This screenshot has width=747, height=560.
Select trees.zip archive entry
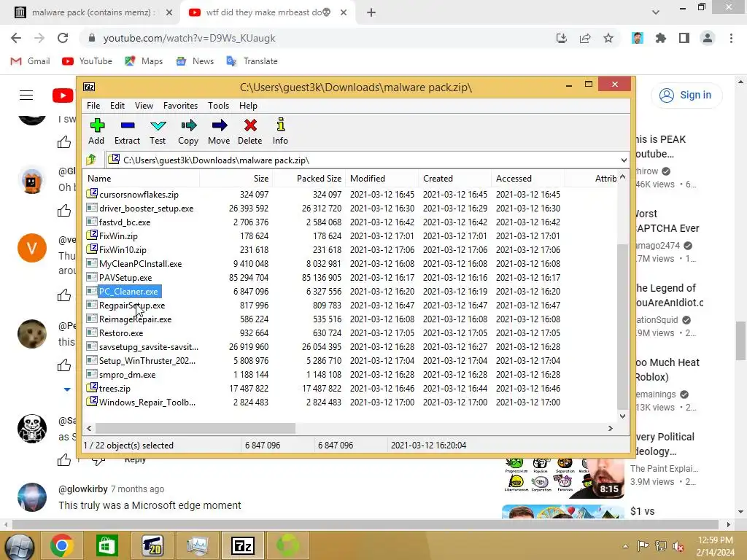(x=115, y=388)
